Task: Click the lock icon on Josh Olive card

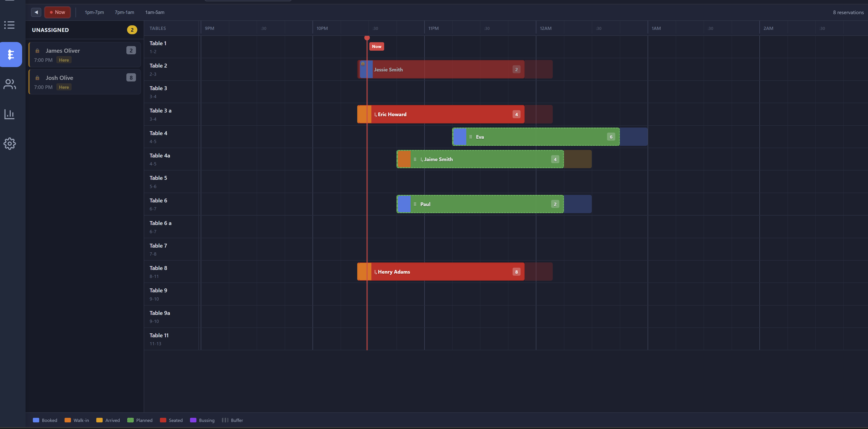Action: pyautogui.click(x=37, y=78)
